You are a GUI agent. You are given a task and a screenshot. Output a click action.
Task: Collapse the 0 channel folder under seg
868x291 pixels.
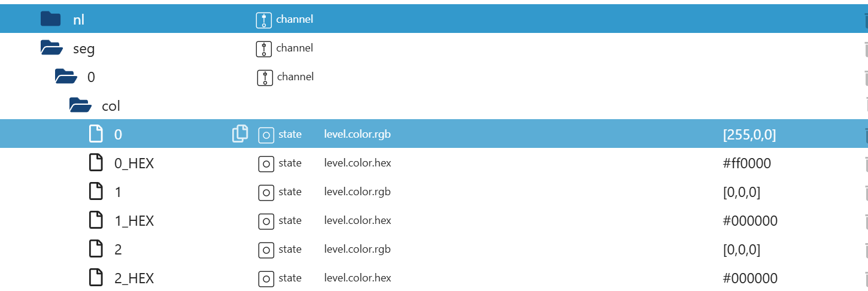[66, 77]
